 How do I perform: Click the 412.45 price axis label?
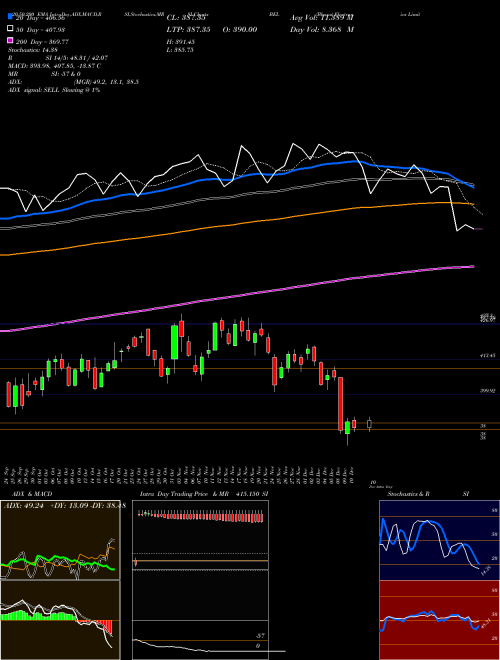[x=488, y=356]
